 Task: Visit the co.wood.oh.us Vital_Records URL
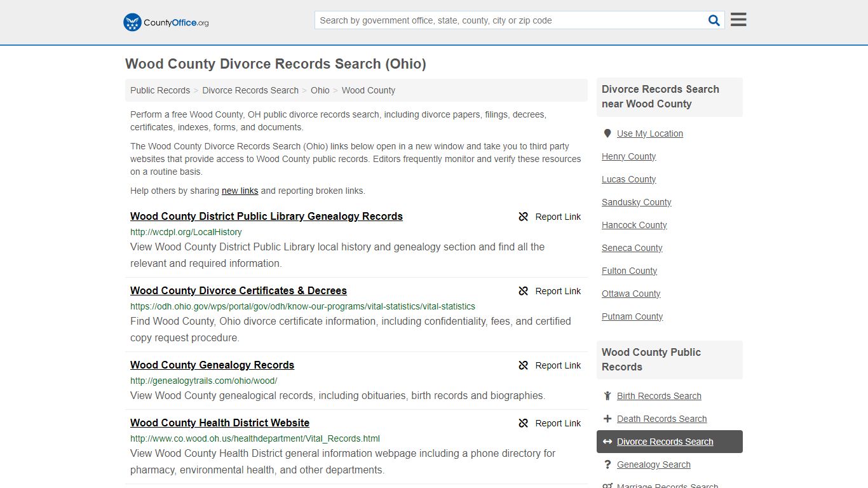click(255, 438)
